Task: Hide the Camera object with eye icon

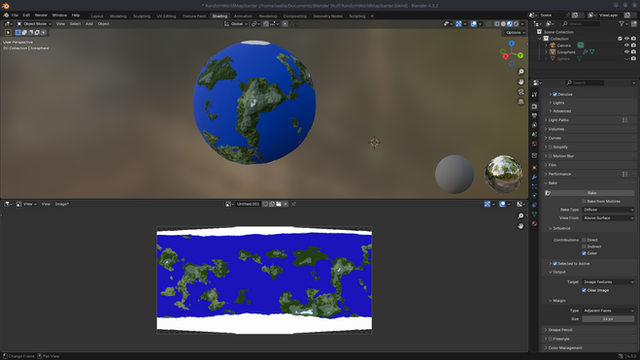Action: click(627, 45)
